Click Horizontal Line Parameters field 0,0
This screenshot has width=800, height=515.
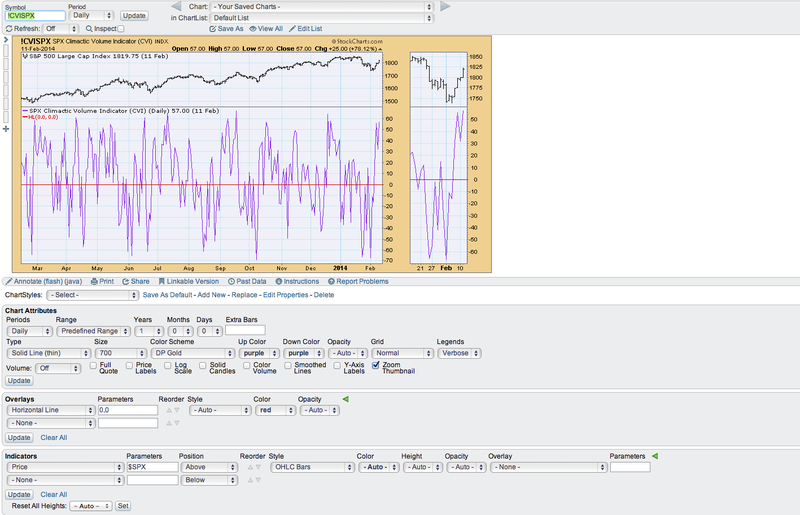(x=128, y=410)
